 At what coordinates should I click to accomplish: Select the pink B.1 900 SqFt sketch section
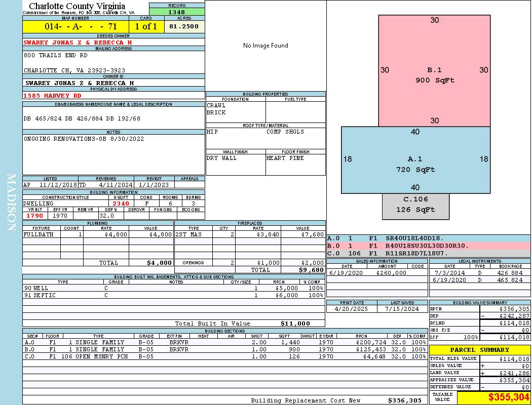(x=434, y=71)
